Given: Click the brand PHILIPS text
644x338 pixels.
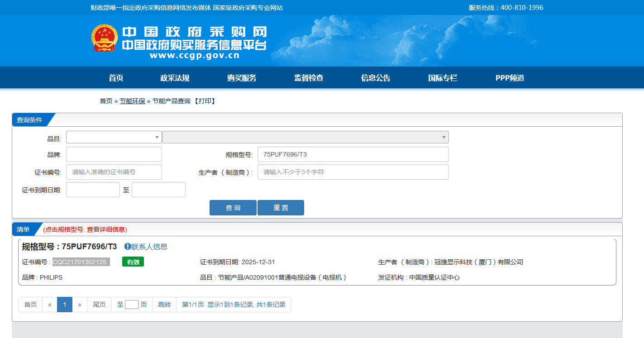Looking at the screenshot, I should pyautogui.click(x=51, y=277).
